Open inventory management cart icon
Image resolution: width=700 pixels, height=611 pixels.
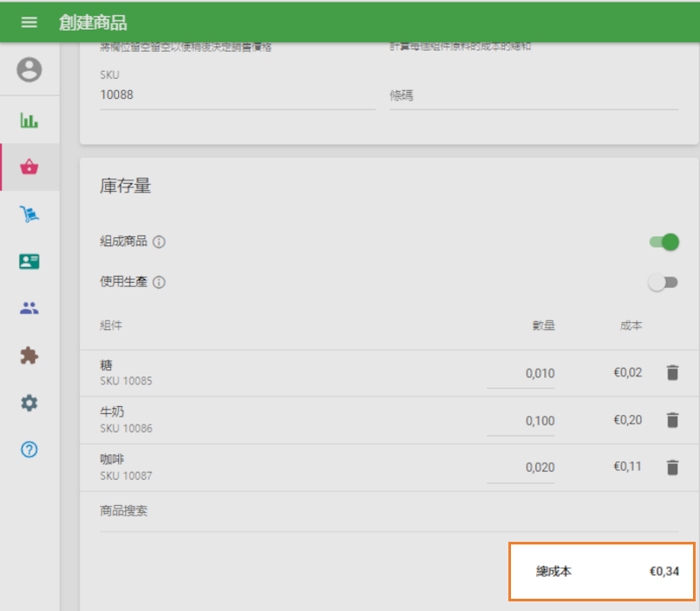click(x=29, y=214)
